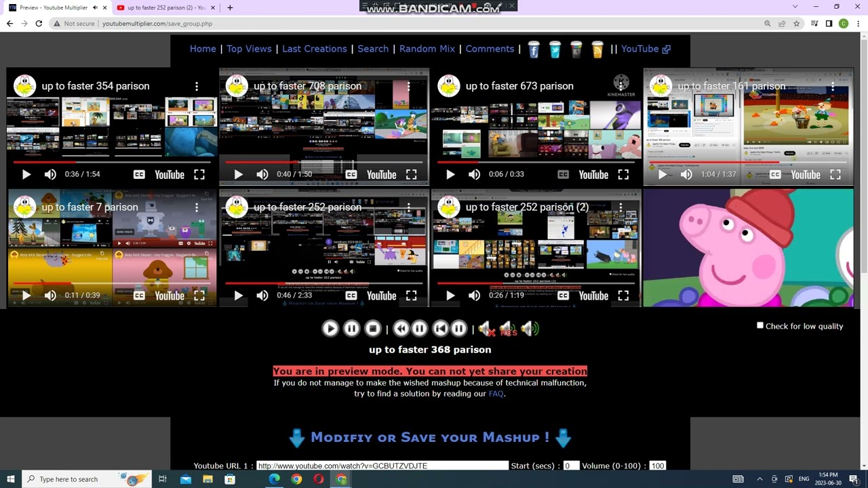Open the Facebook cup share icon
Viewport: 868px width, 488px height.
click(534, 49)
